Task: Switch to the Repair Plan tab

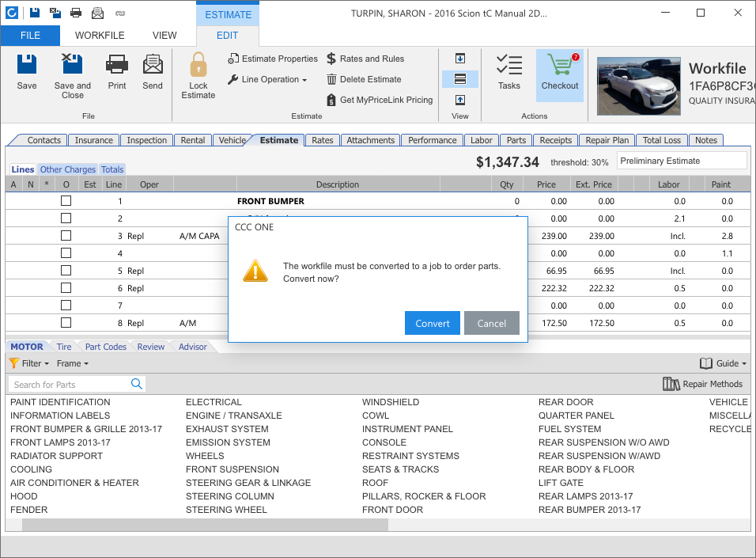Action: pos(607,140)
